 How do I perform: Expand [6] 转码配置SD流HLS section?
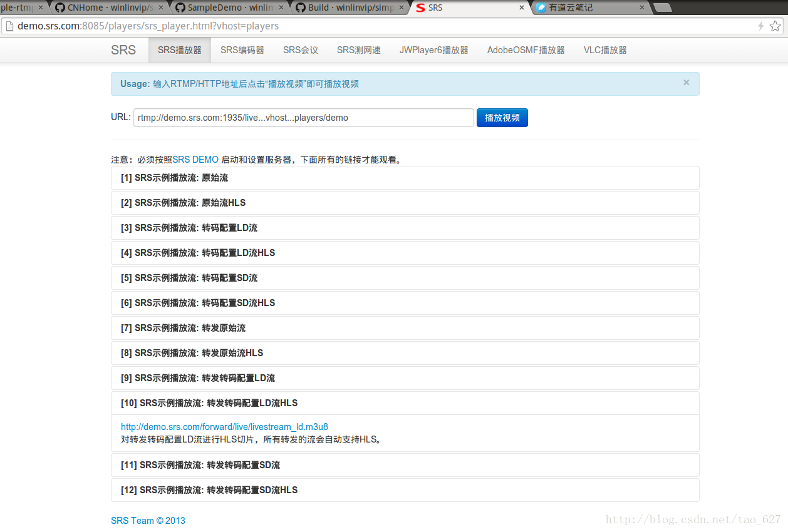tap(405, 303)
